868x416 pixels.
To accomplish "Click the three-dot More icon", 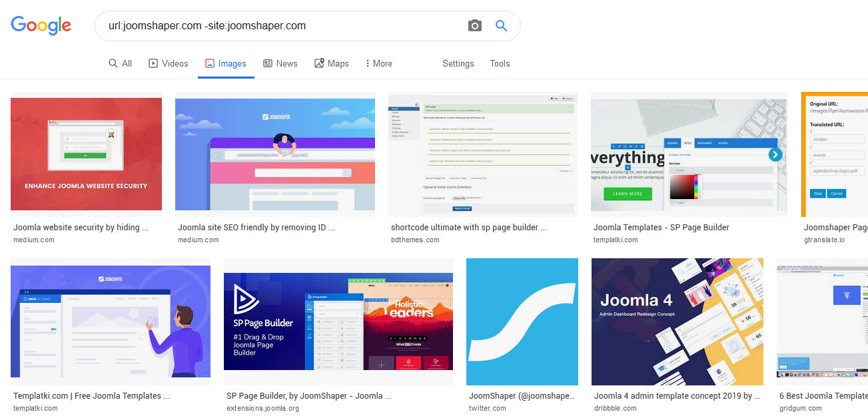I will [367, 63].
